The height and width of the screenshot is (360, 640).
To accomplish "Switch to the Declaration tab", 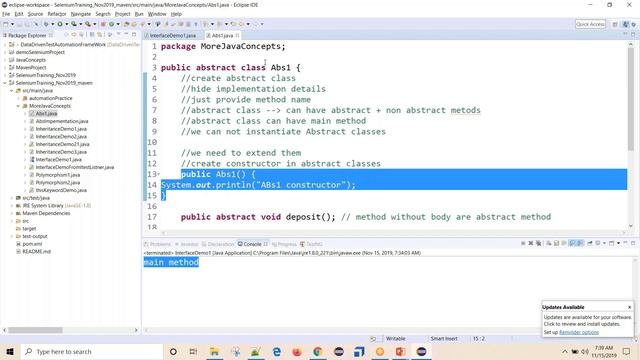I will 218,244.
